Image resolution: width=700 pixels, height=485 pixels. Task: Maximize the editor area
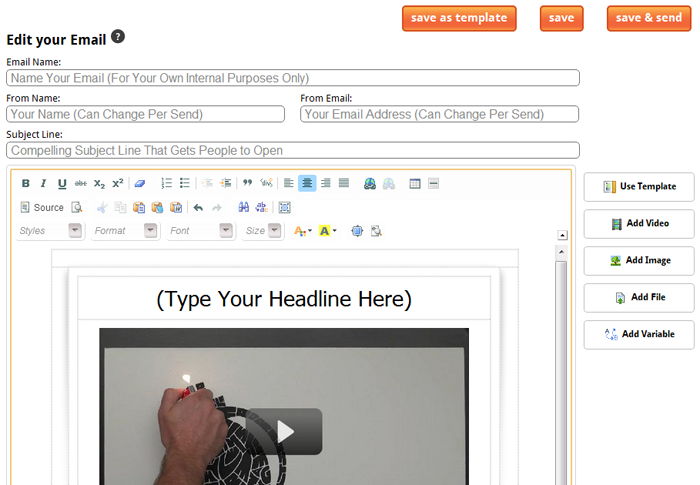357,231
